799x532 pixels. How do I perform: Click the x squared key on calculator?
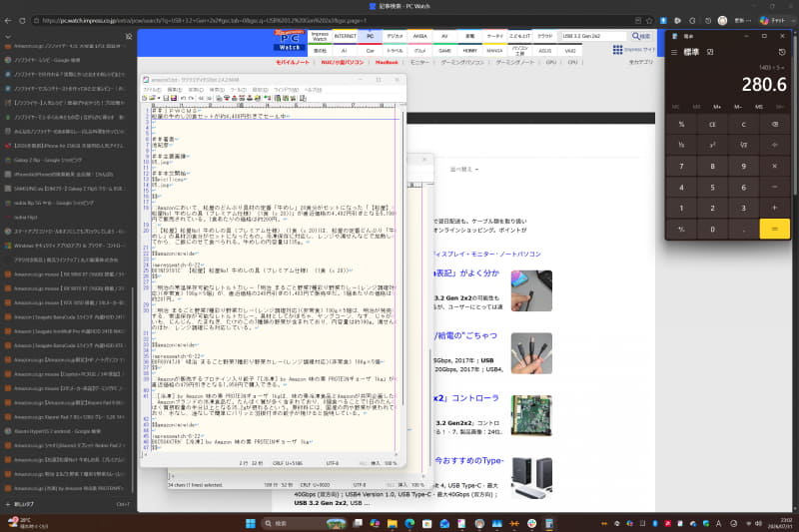712,145
